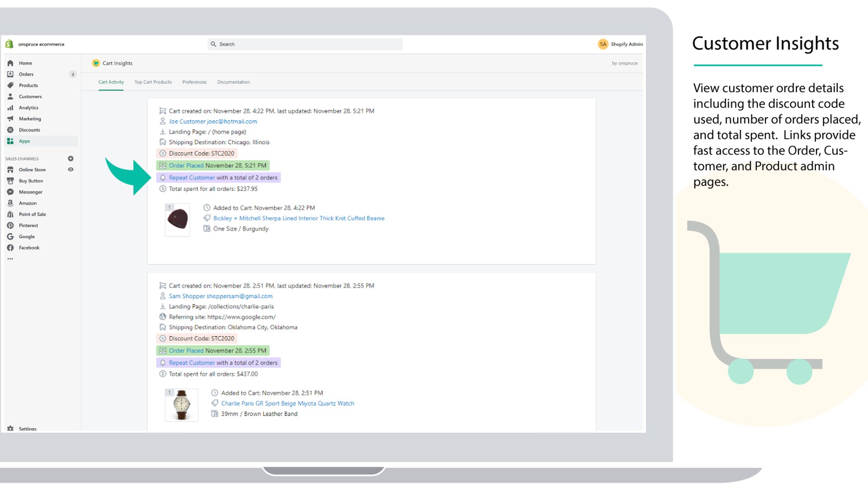Open the Customers person icon
The width and height of the screenshot is (868, 488).
point(10,96)
